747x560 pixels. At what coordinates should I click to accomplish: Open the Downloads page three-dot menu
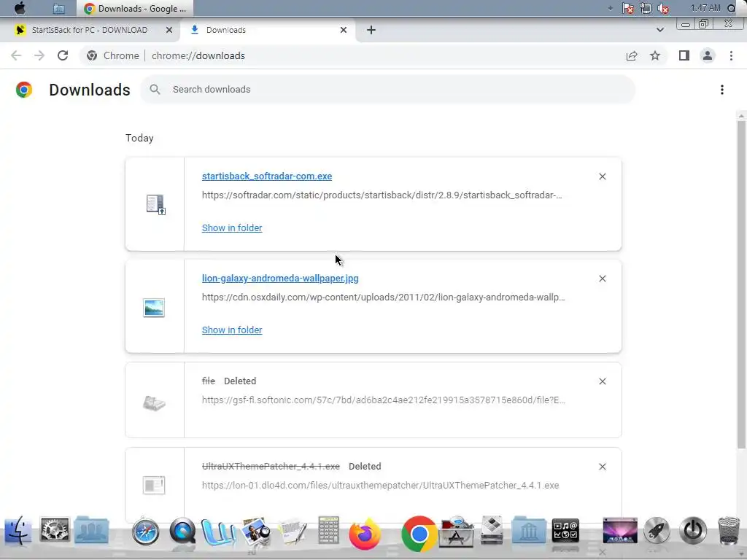pos(721,90)
